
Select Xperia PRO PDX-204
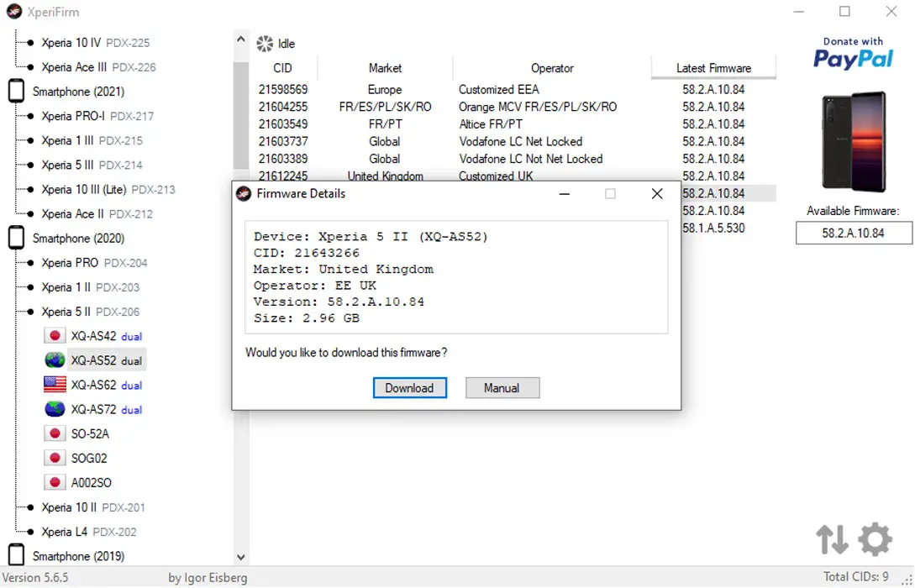coord(95,263)
